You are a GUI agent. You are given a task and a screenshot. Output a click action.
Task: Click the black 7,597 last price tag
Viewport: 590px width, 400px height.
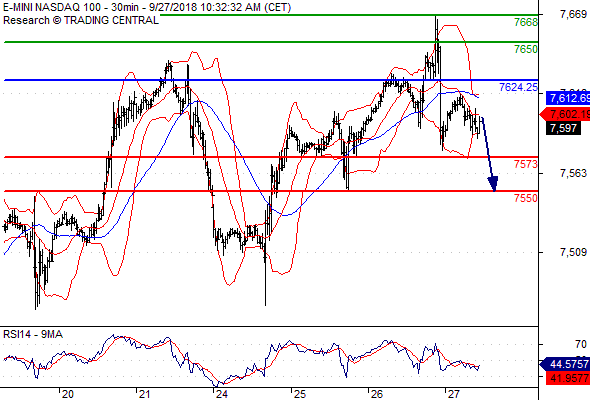[x=563, y=128]
